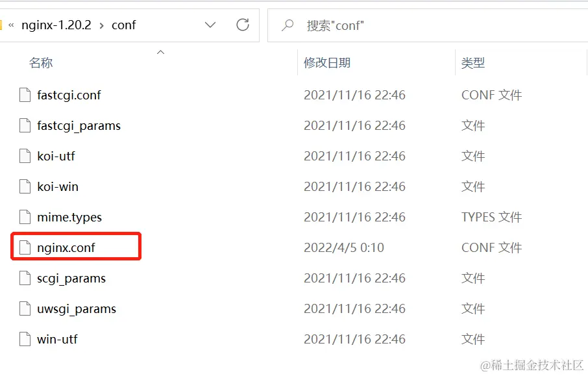This screenshot has width=588, height=376.
Task: Select the nginx.conf file name
Action: [66, 247]
